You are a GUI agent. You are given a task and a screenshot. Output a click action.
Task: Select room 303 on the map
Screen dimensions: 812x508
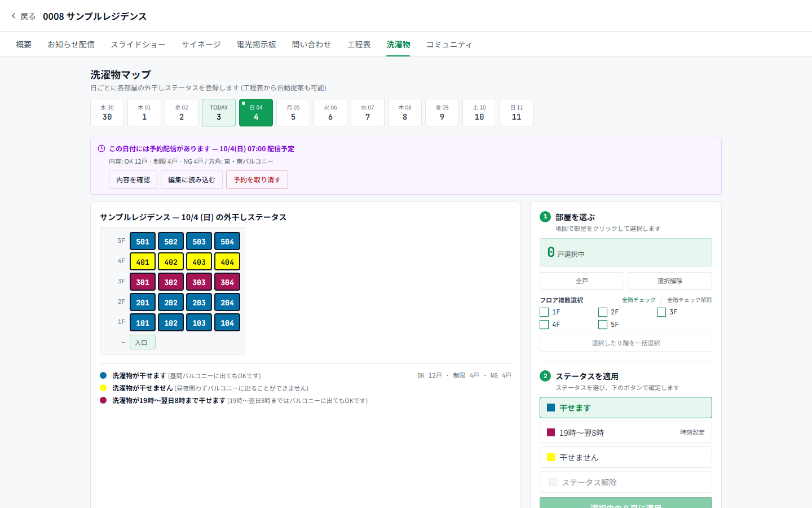(x=199, y=282)
